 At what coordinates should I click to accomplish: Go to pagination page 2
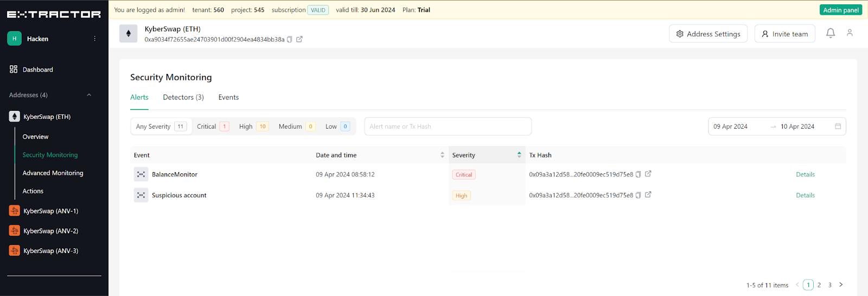[819, 285]
